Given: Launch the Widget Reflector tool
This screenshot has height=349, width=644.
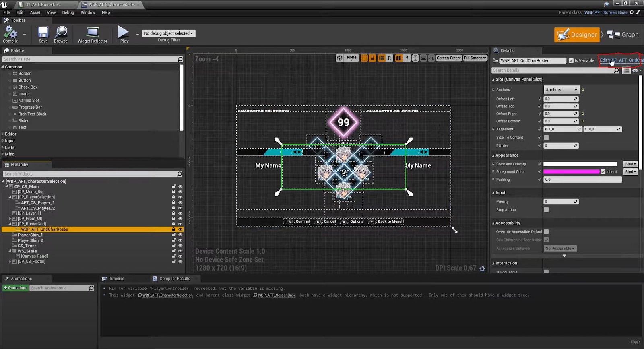Looking at the screenshot, I should tap(93, 33).
